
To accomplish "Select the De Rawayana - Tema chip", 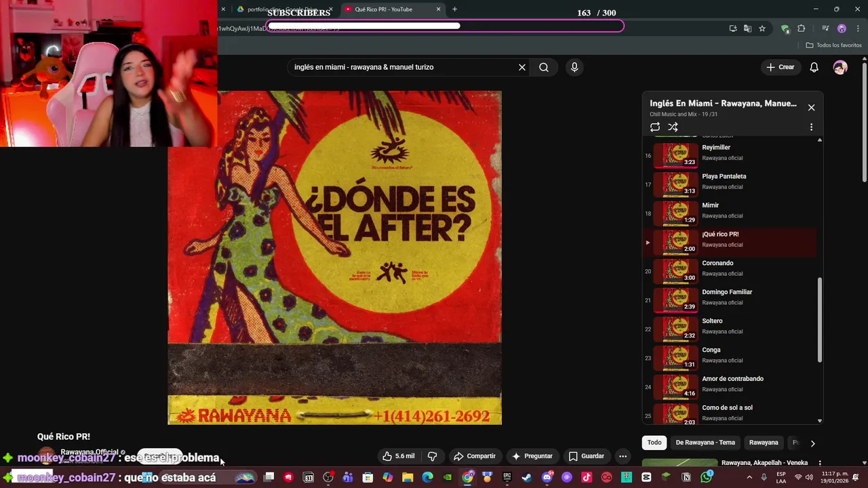I will (705, 443).
